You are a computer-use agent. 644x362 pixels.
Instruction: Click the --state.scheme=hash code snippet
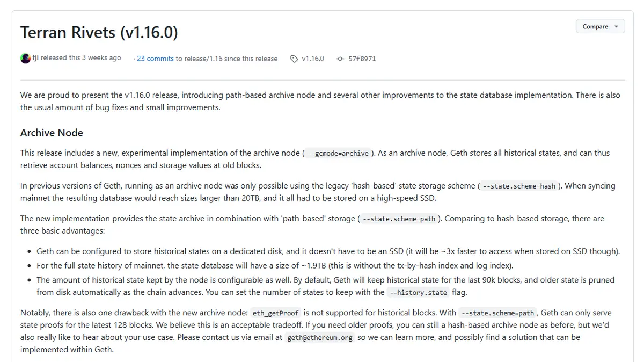pyautogui.click(x=519, y=186)
